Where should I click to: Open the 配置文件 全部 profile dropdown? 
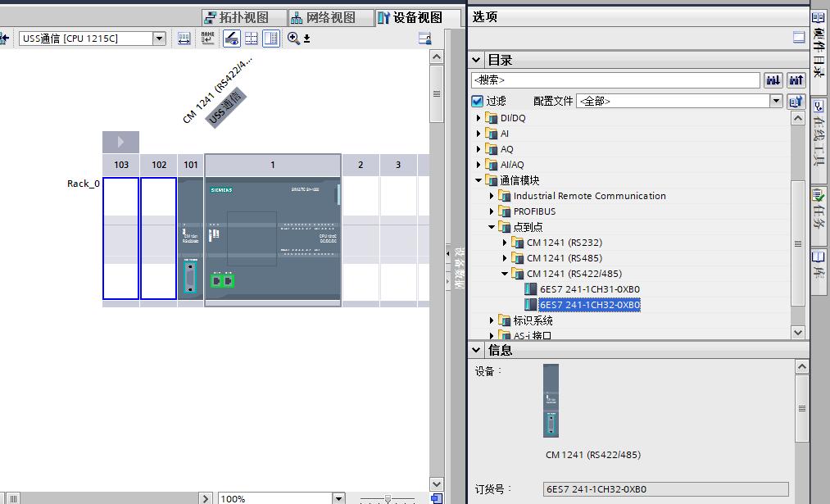(x=776, y=101)
